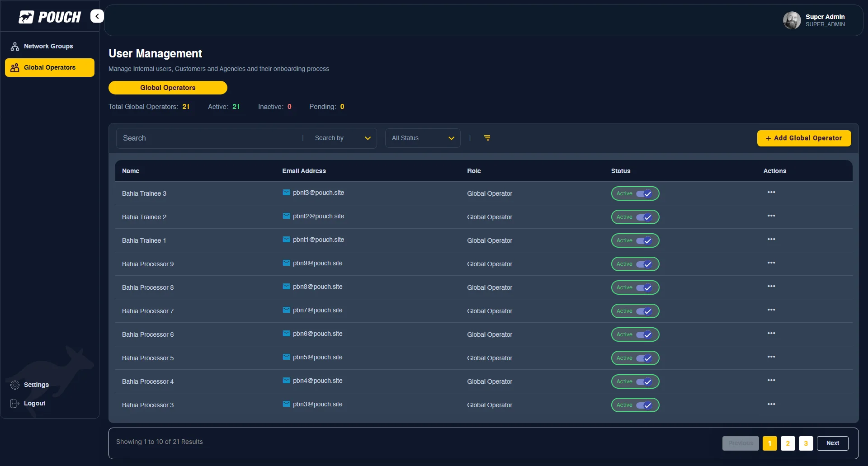This screenshot has width=868, height=466.
Task: Click the Status column header
Action: pos(621,171)
